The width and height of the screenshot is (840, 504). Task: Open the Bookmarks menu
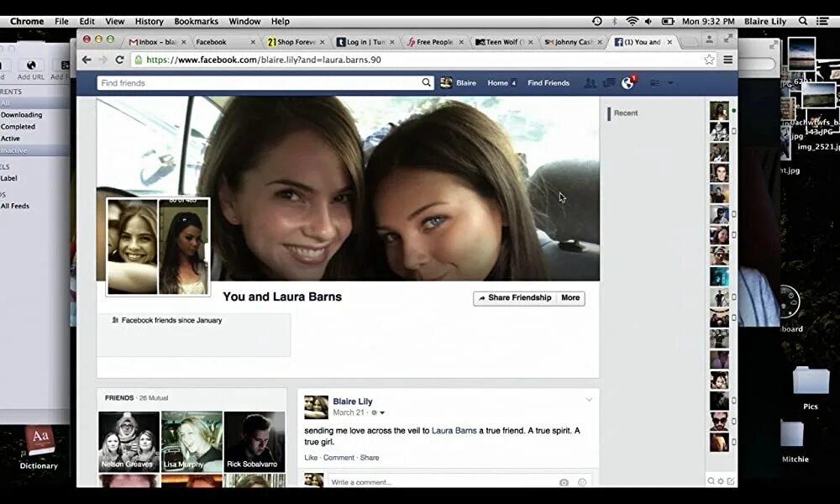click(196, 22)
